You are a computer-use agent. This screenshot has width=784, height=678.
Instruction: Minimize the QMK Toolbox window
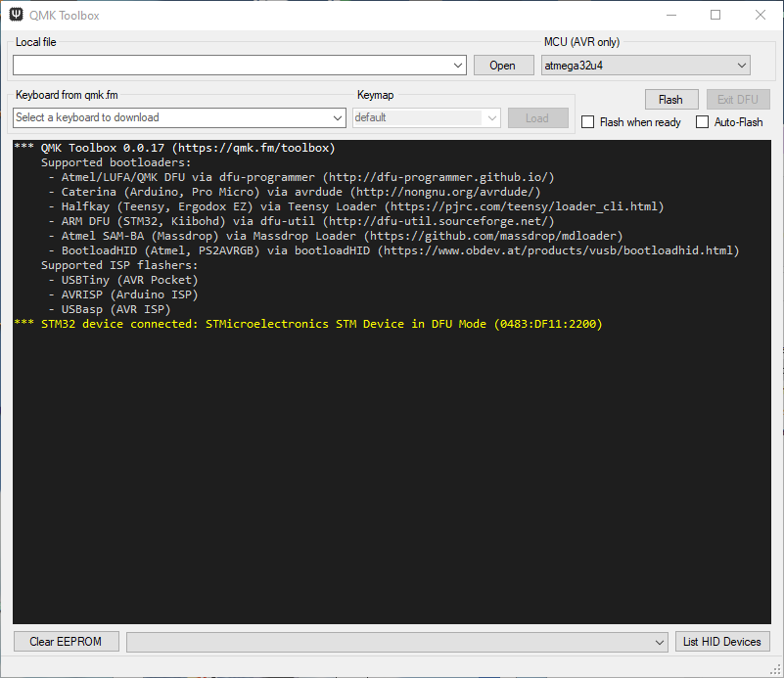tap(670, 16)
